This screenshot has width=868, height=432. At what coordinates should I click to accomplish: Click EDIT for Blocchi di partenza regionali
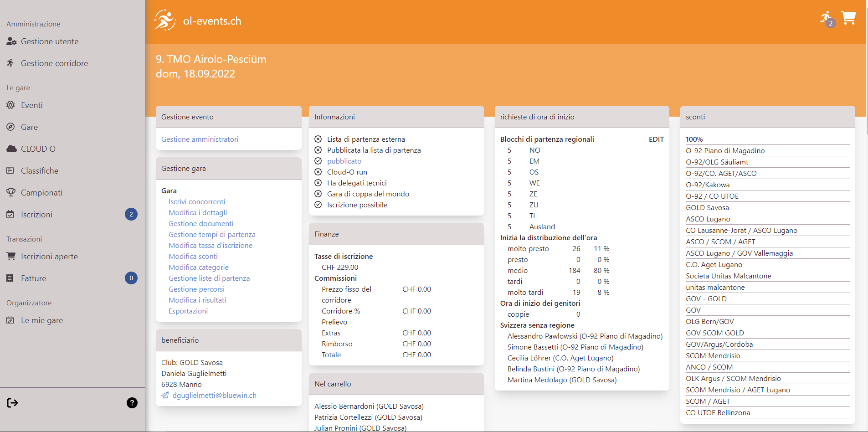(656, 139)
